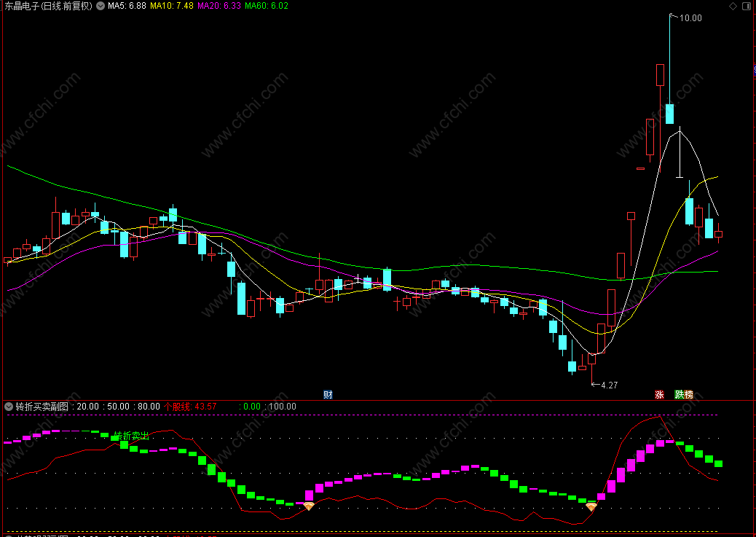Click the first buy signal icon in sub-chart
The height and width of the screenshot is (537, 756).
point(309,506)
